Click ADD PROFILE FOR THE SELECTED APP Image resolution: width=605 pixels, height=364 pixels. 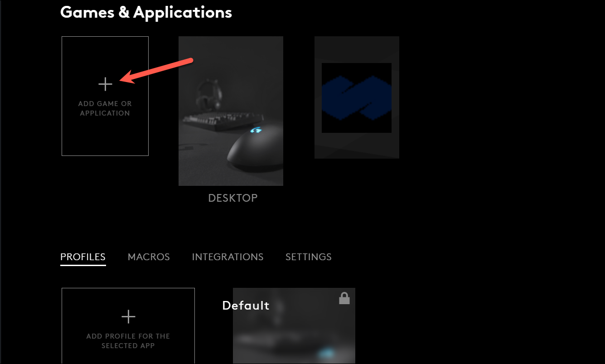[128, 341]
